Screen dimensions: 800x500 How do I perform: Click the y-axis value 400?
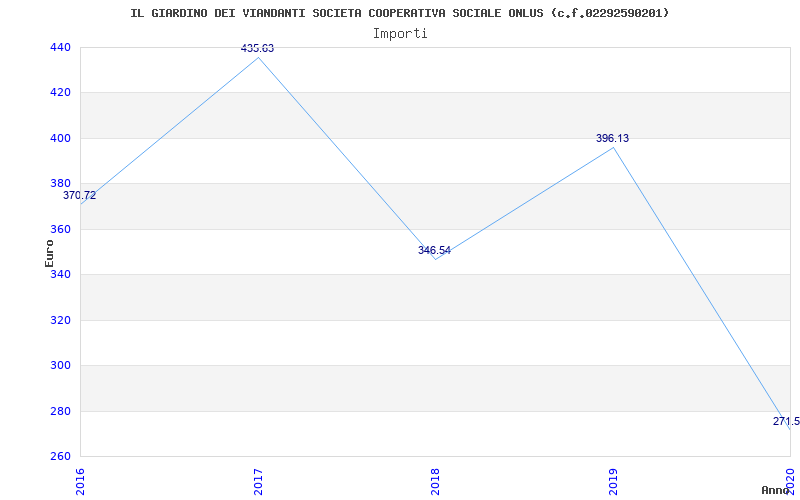(60, 138)
